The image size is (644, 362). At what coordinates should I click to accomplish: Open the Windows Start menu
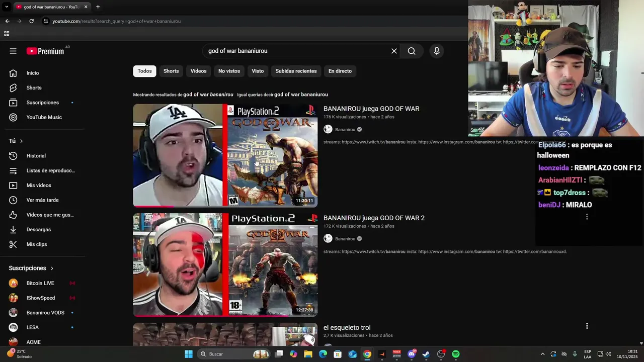[189, 354]
